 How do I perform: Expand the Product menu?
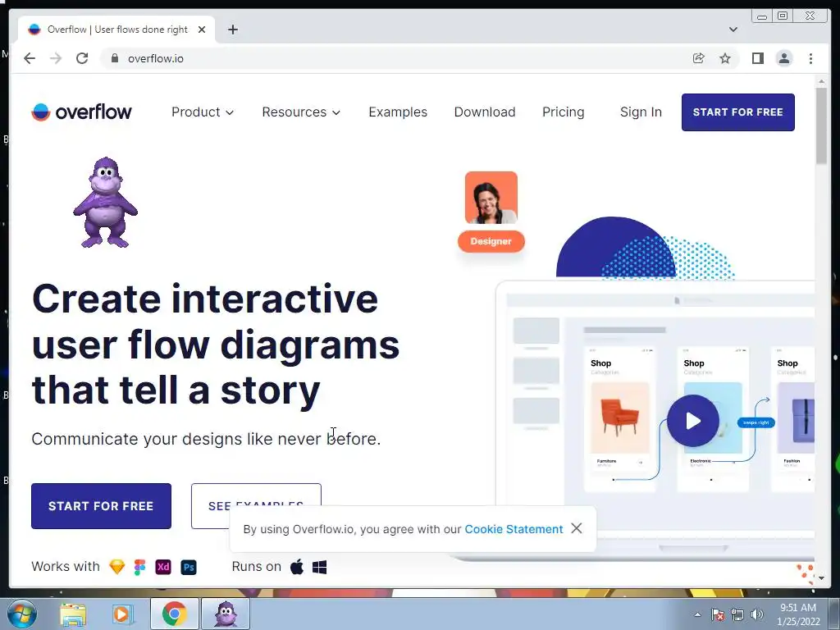[x=203, y=112]
